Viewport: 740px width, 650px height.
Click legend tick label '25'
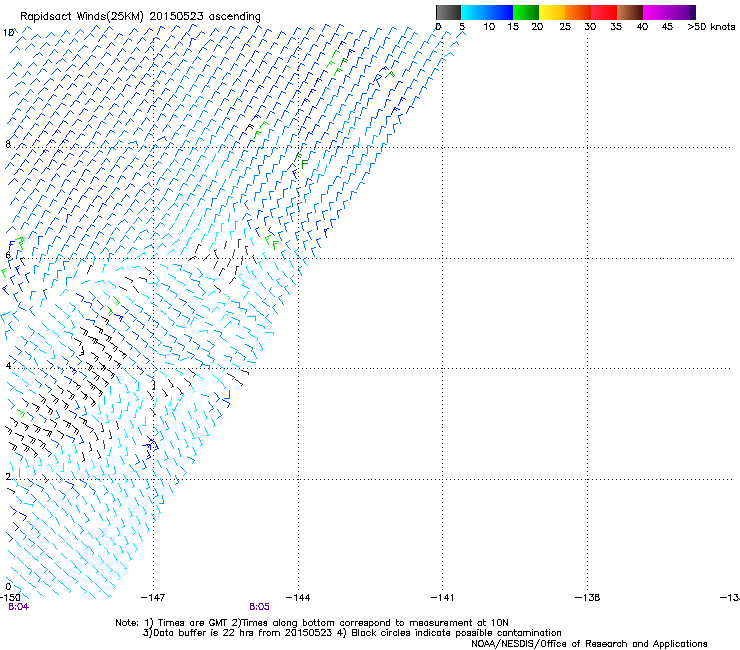tap(565, 27)
